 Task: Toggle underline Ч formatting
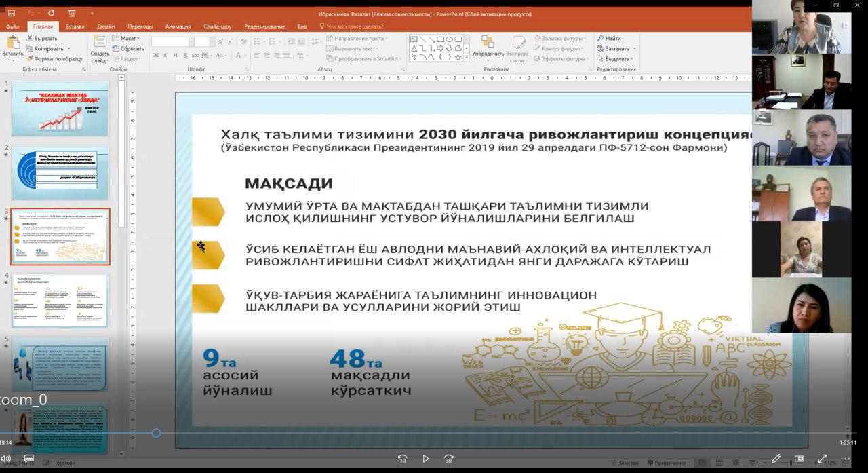[175, 56]
